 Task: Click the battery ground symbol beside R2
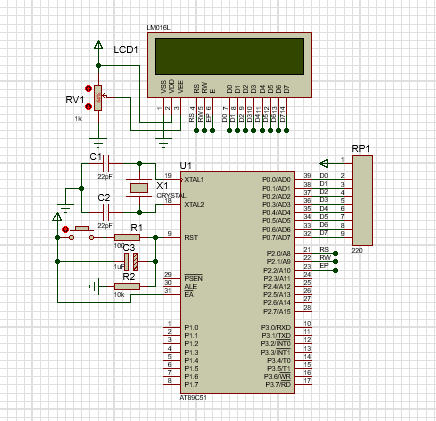(94, 286)
